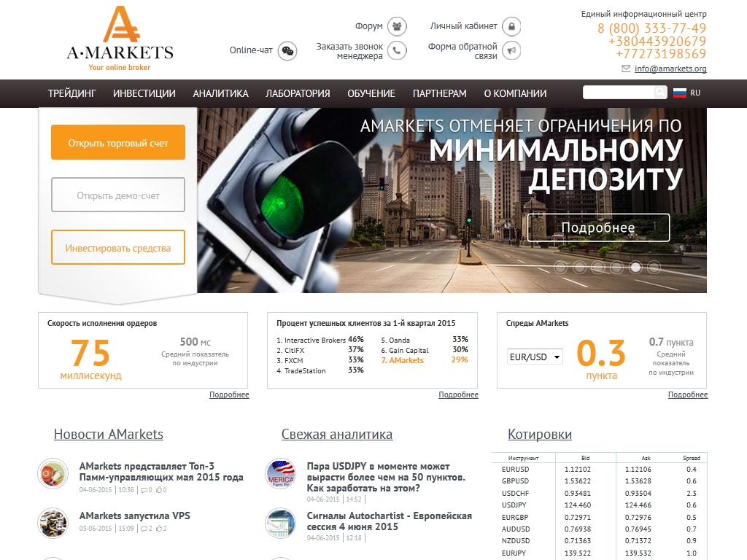Open feedback form megaphone icon

click(x=511, y=51)
